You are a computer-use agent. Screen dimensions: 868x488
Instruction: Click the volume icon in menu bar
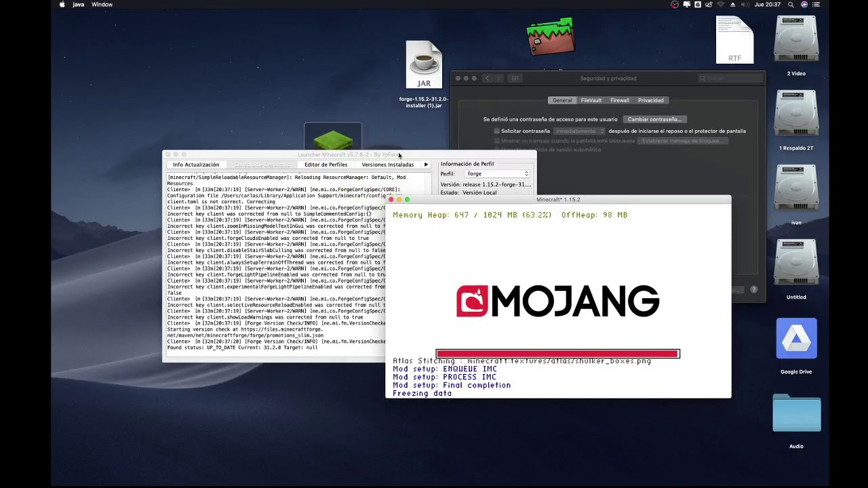[x=744, y=4]
